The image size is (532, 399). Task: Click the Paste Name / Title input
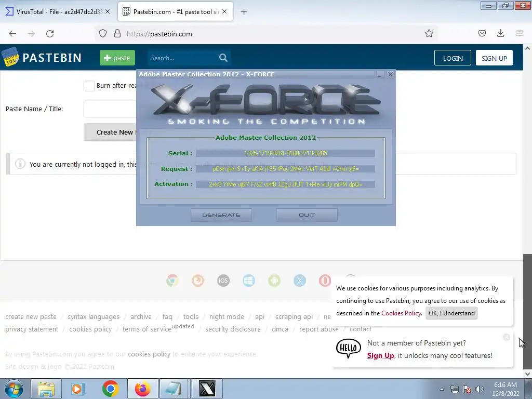click(111, 109)
